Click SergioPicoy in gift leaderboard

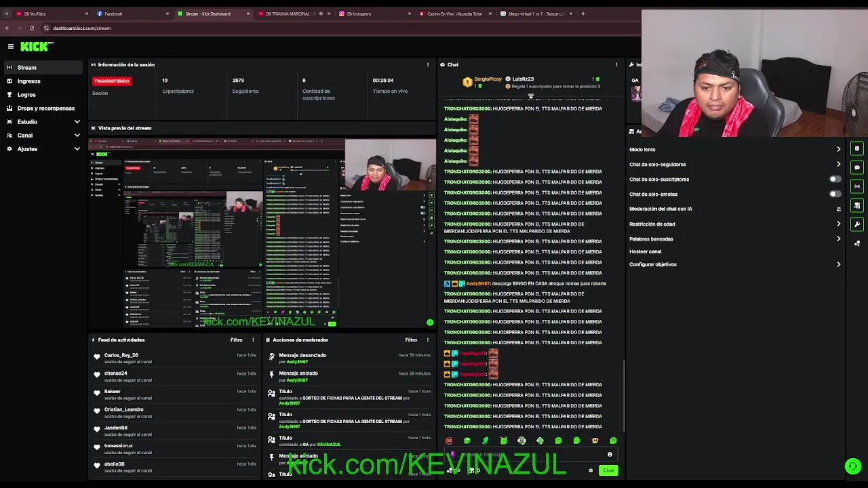point(488,79)
